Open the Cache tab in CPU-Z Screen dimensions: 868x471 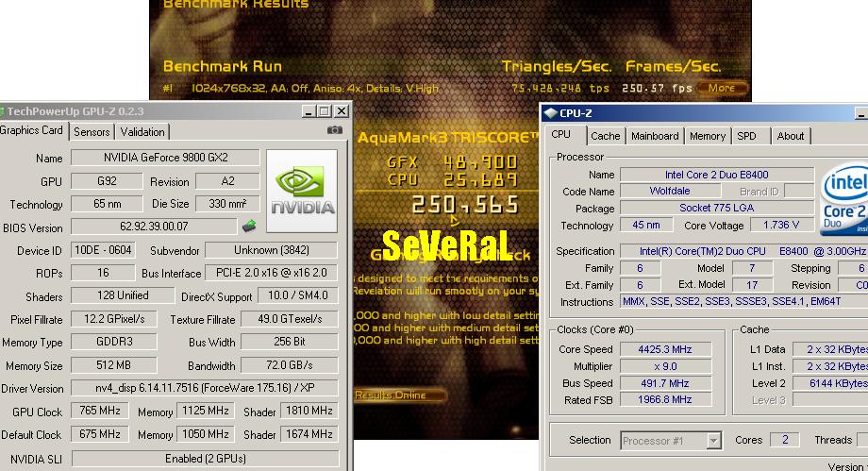pos(605,136)
